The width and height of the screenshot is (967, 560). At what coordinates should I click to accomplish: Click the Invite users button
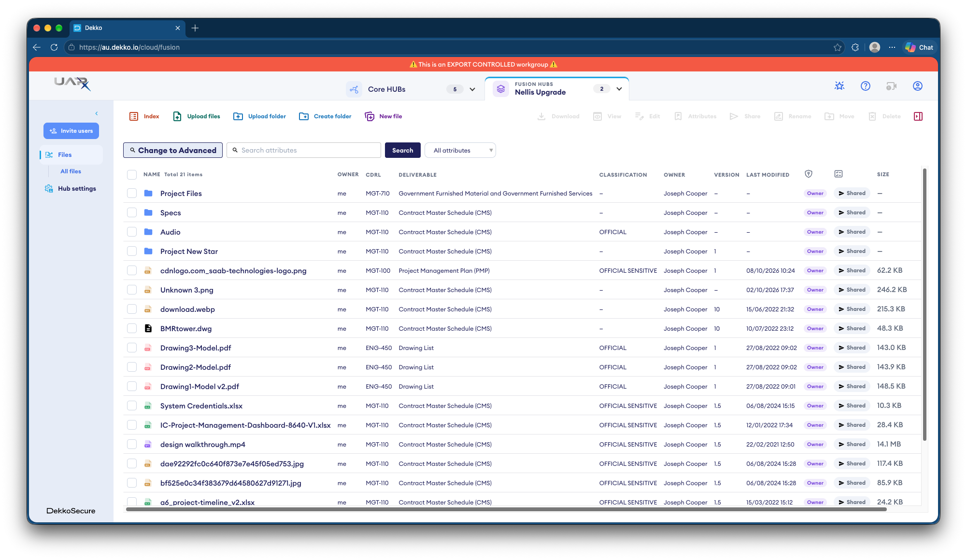pyautogui.click(x=71, y=131)
